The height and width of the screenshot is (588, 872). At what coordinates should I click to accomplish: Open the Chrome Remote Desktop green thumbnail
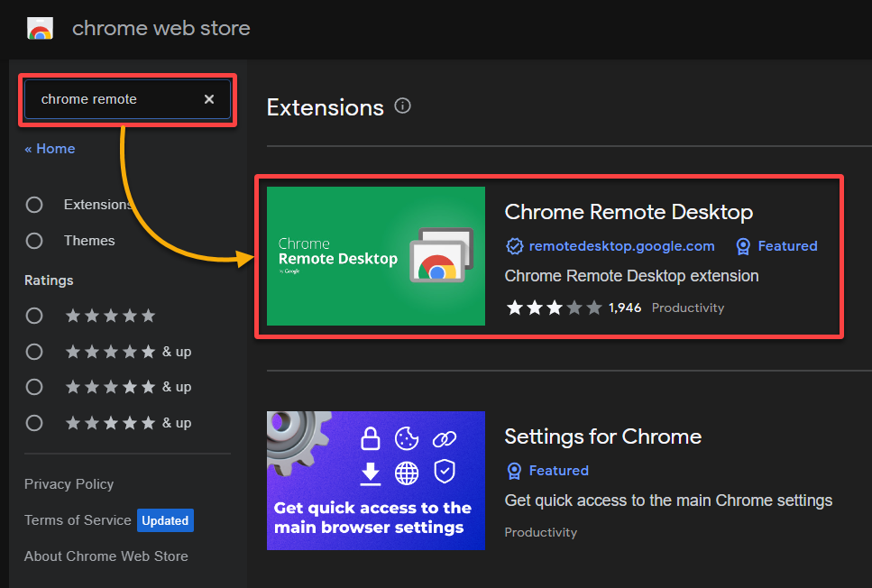click(x=376, y=256)
